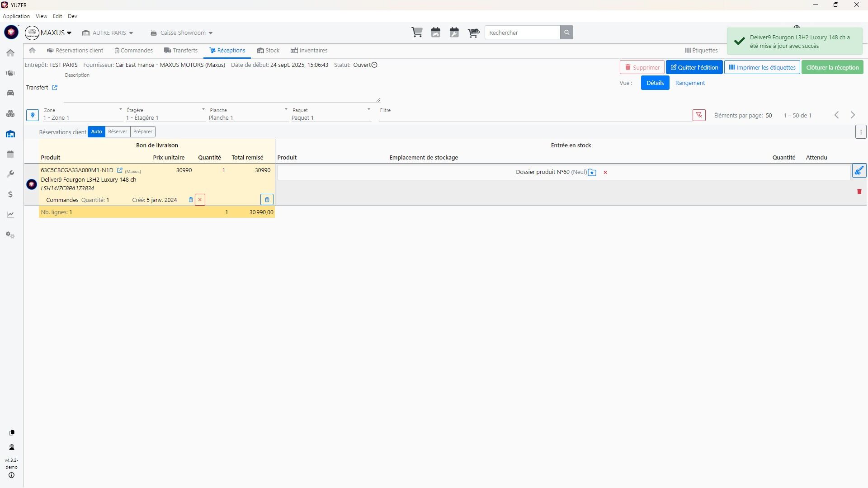This screenshot has width=868, height=488.
Task: Open the external link for product 63C5CBCGA33A000M1-N1D
Action: [x=120, y=170]
